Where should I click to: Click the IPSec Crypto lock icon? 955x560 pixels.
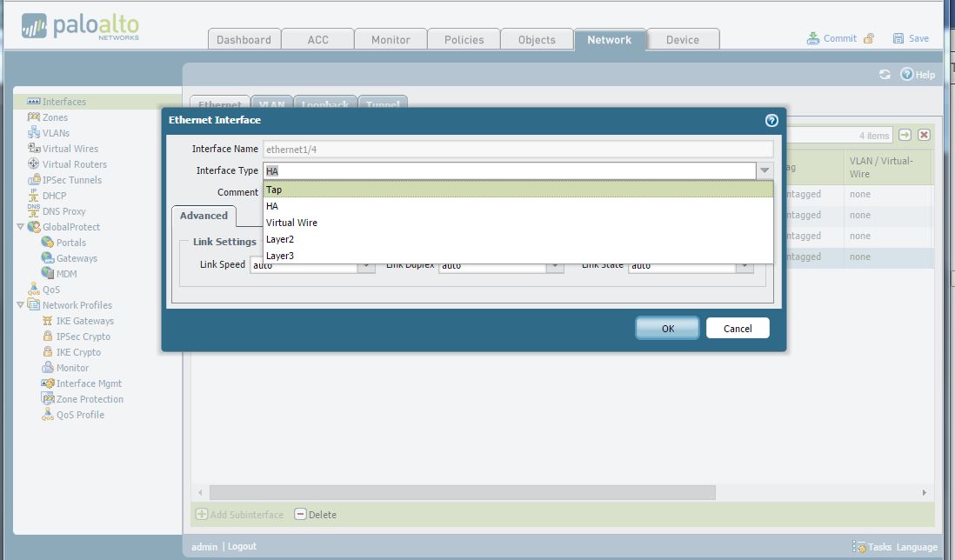[x=48, y=336]
